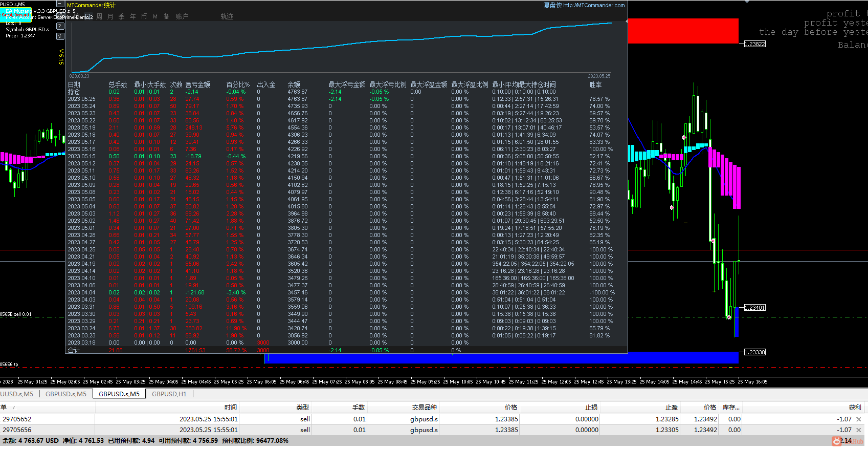Click the -121.68 loss value
Image resolution: width=868 pixels, height=449 pixels.
(x=195, y=293)
